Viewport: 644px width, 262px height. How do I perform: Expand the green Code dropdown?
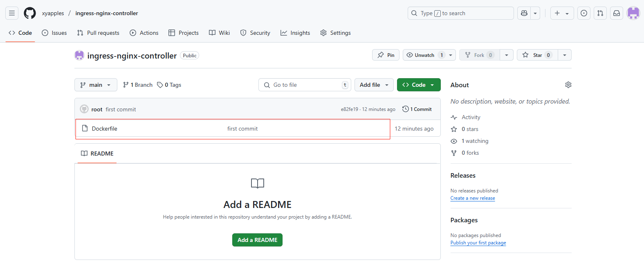click(x=418, y=85)
